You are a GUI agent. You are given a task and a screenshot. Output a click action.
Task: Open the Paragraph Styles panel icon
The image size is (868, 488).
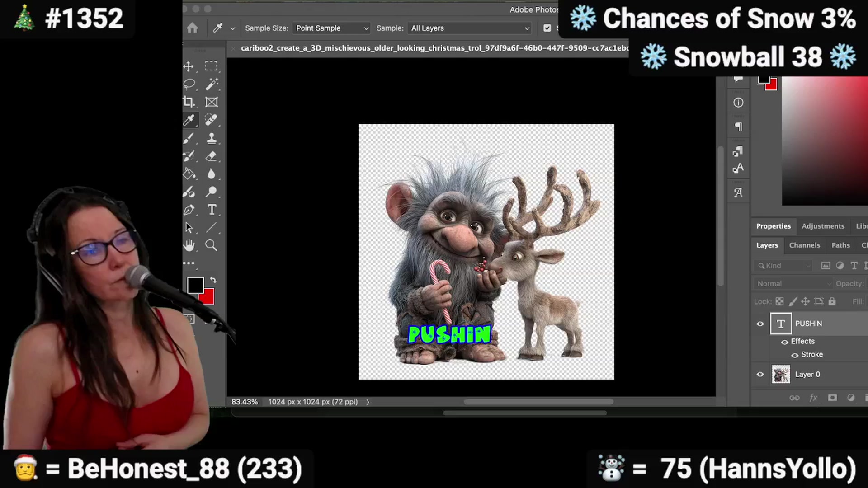tap(738, 151)
